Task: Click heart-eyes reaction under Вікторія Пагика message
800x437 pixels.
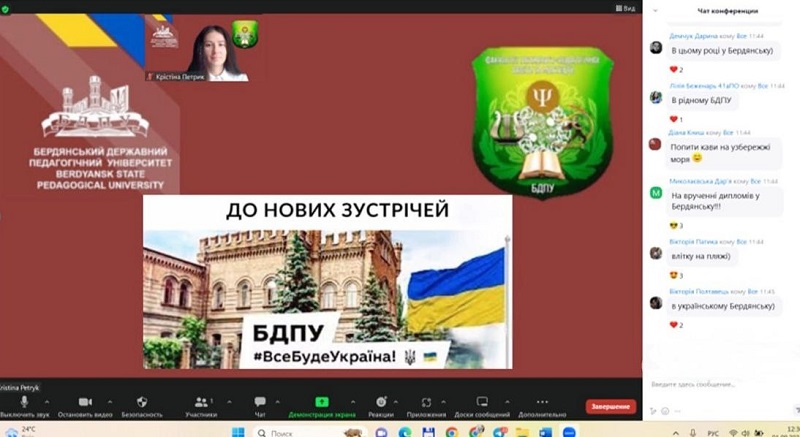Action: point(676,275)
